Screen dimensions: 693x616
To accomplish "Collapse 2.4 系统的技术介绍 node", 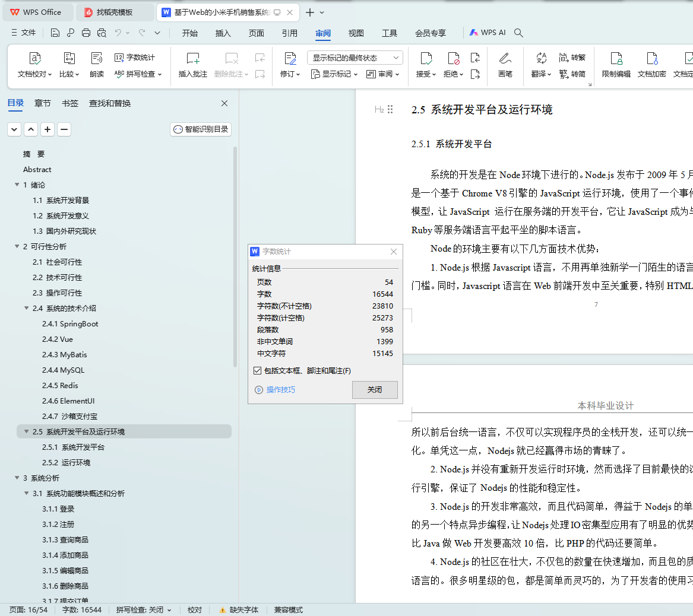I will pyautogui.click(x=27, y=308).
